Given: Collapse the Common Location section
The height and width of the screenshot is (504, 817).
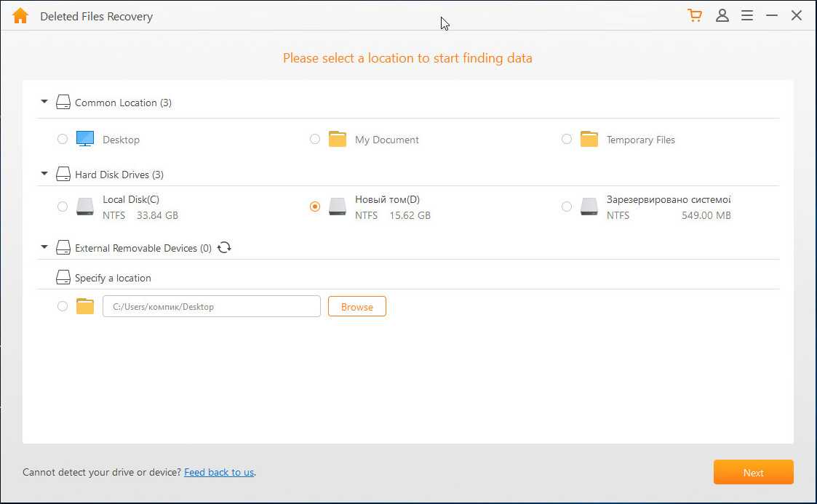Looking at the screenshot, I should [44, 103].
